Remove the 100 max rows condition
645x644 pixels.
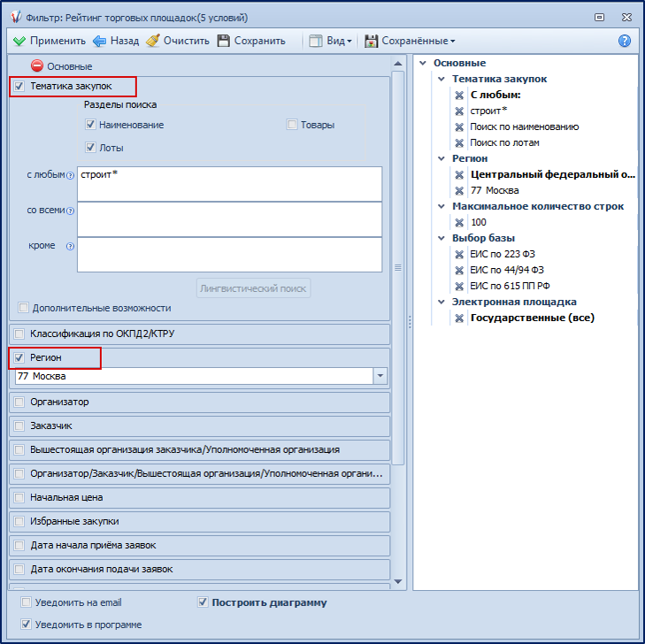(459, 223)
